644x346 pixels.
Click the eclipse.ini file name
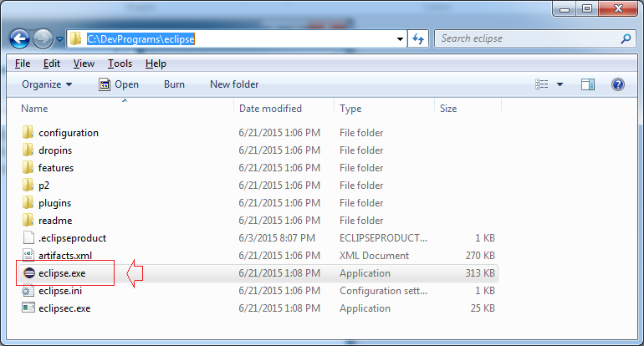[x=60, y=291]
